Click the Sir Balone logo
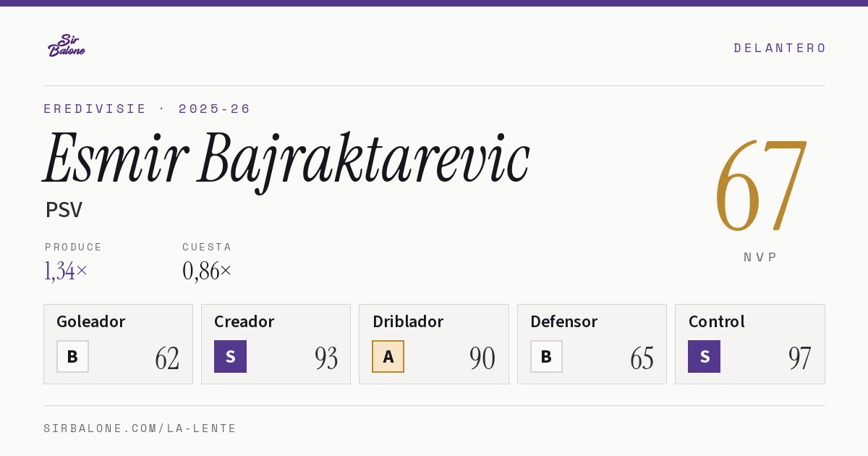The height and width of the screenshot is (456, 868). tap(67, 46)
